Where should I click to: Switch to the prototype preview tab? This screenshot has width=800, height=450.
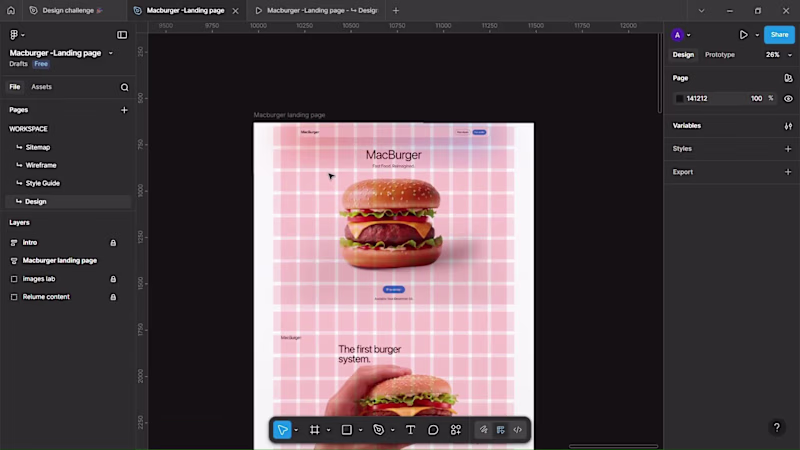[x=317, y=10]
